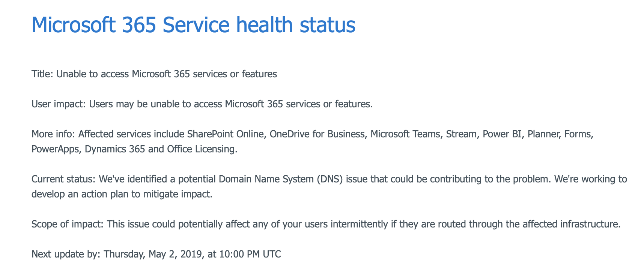This screenshot has width=644, height=268.
Task: Select the "Microsoft Teams" text
Action: [x=405, y=134]
